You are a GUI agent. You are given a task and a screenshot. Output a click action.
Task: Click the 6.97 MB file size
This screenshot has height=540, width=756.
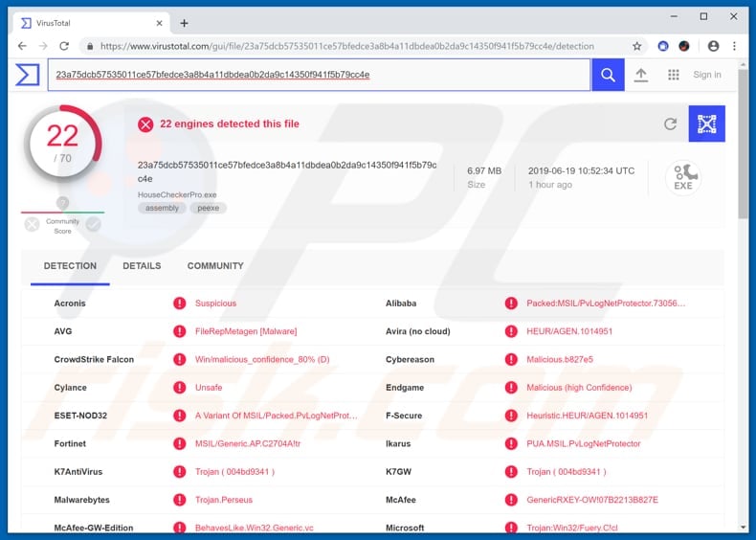click(x=484, y=170)
